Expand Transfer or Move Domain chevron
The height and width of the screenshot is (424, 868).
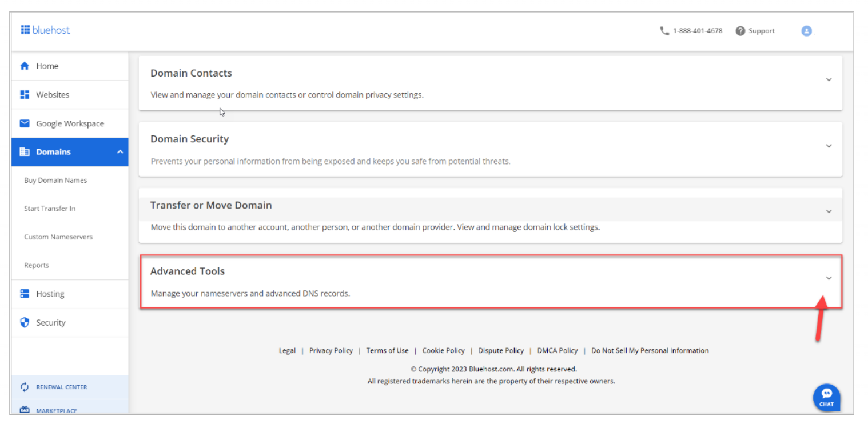pos(829,211)
